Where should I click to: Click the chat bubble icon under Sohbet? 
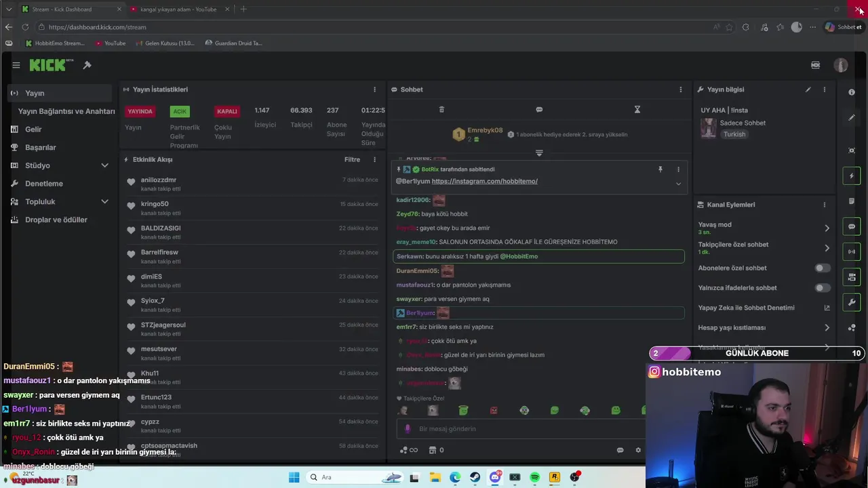coord(539,109)
